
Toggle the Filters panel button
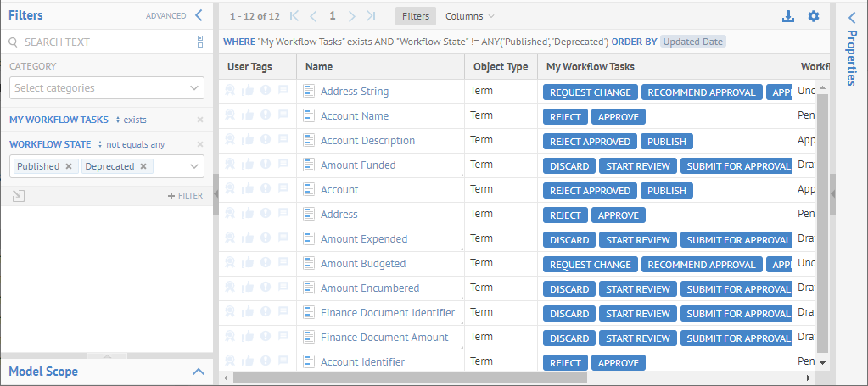pyautogui.click(x=415, y=16)
